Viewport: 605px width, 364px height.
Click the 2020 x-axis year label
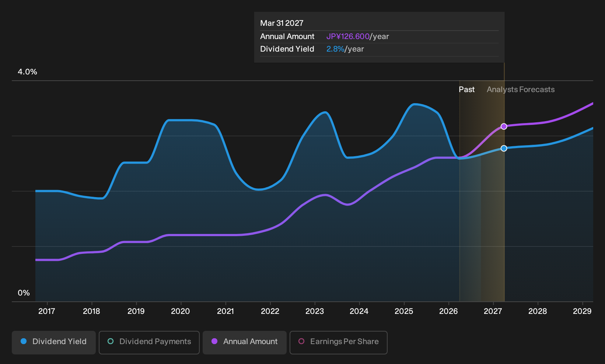(x=181, y=311)
